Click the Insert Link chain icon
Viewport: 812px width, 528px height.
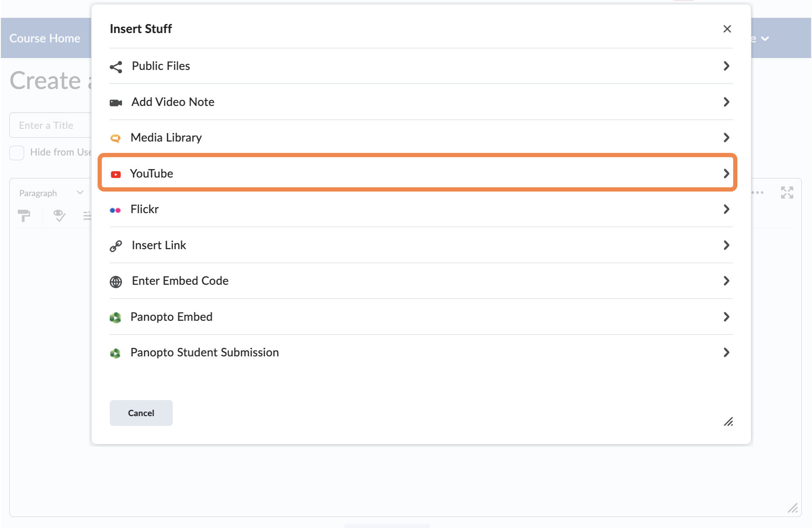[x=115, y=246]
